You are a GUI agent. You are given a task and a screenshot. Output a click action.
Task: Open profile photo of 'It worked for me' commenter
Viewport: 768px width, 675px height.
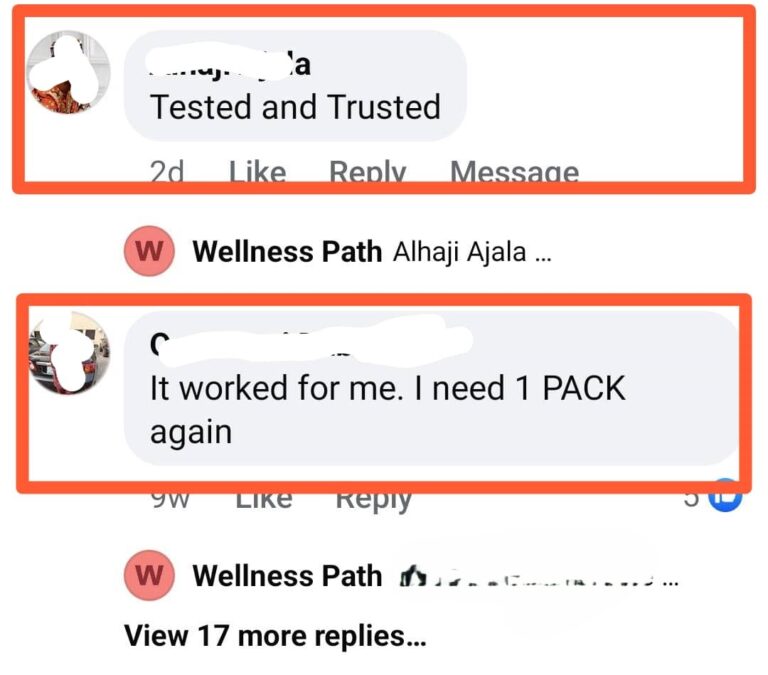69,352
